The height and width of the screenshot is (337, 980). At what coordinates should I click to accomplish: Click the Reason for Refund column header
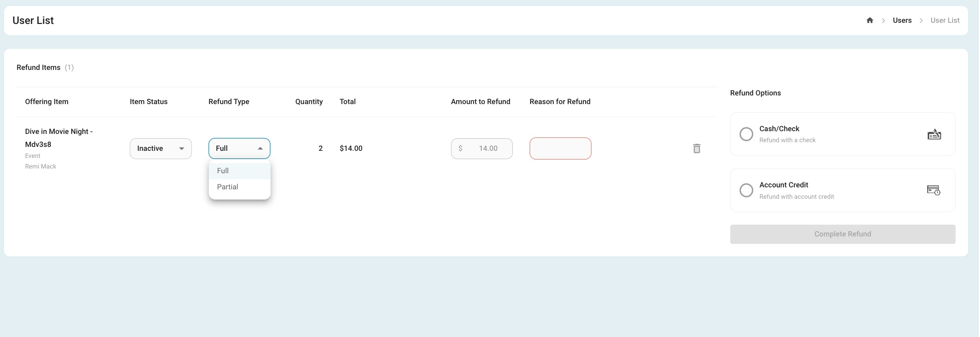click(560, 102)
